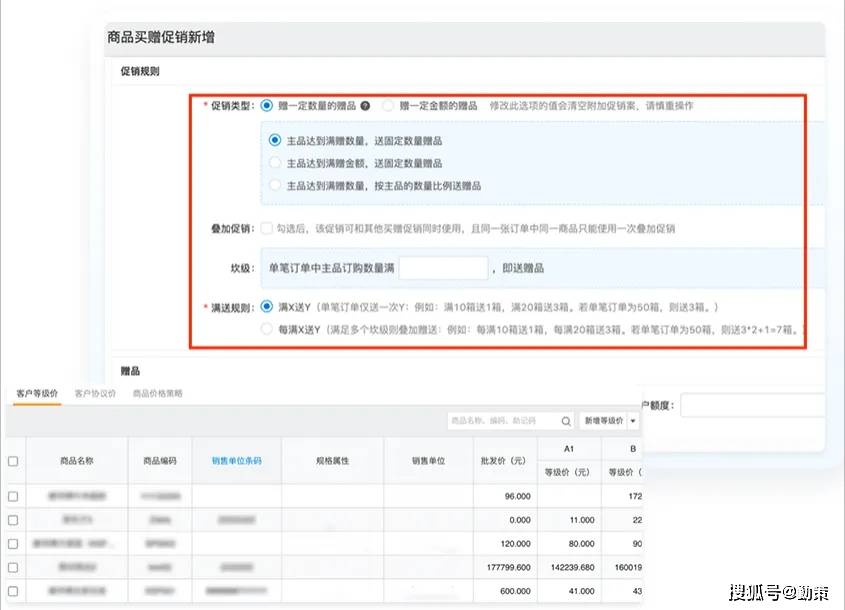Image resolution: width=845 pixels, height=610 pixels.
Task: Check the last product row checkbox
Action: (13, 591)
